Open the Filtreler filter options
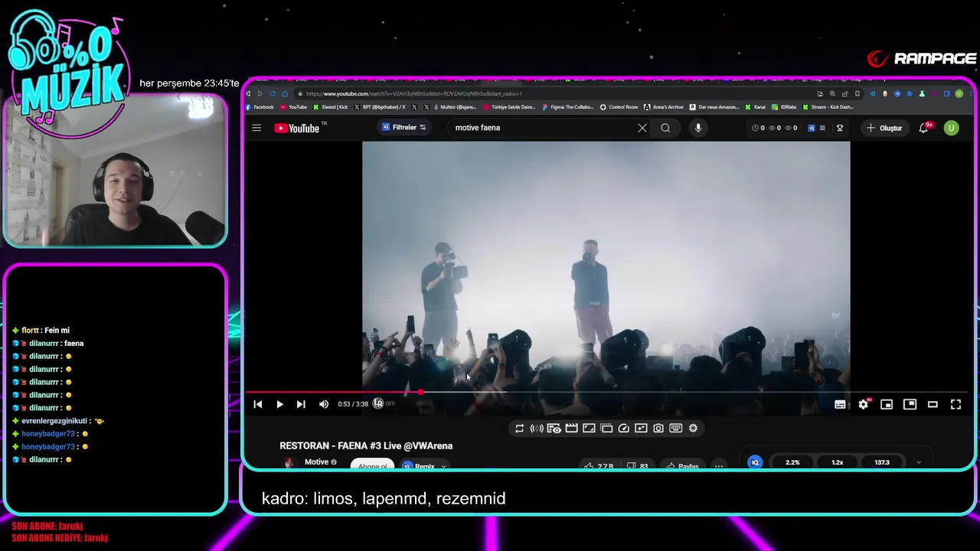The image size is (980, 551). 404,128
